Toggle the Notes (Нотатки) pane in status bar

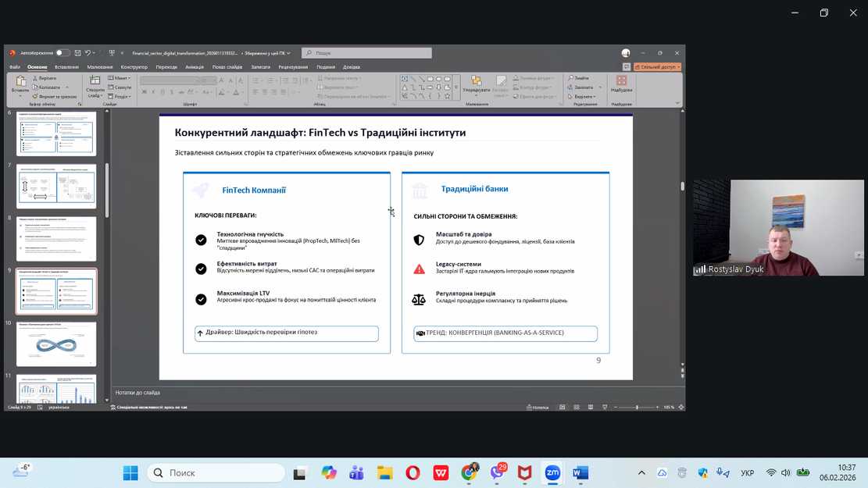539,408
